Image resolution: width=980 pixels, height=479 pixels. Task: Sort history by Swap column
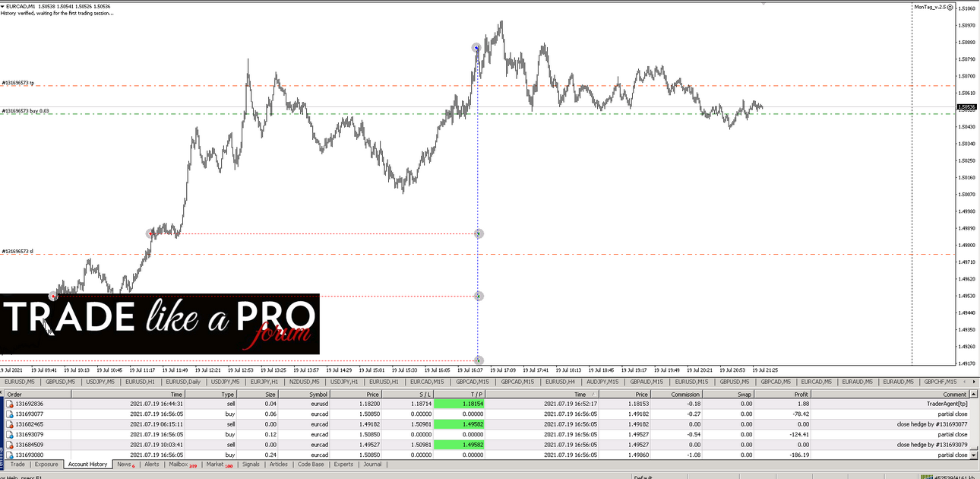click(728, 394)
